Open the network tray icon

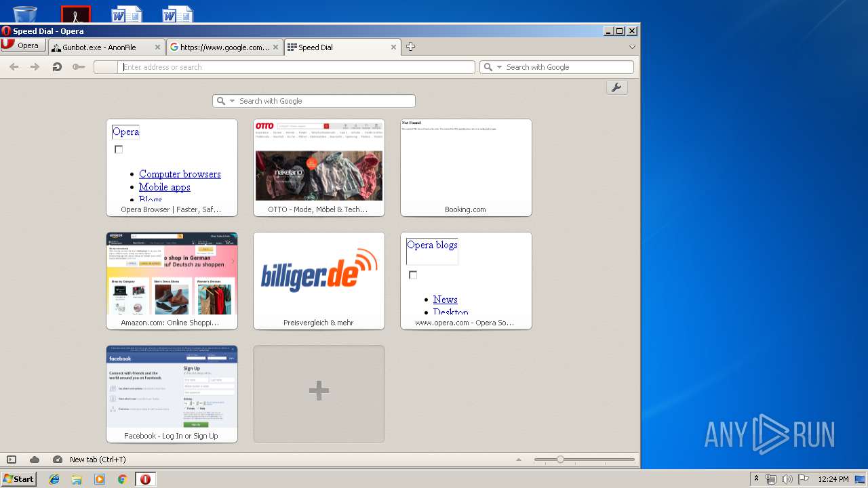tap(771, 479)
